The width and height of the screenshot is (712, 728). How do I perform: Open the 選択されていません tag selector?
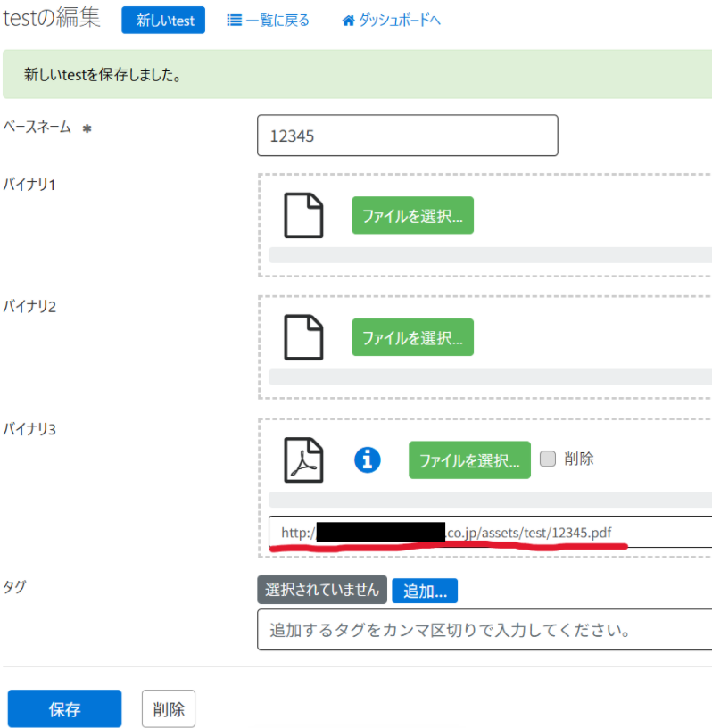pyautogui.click(x=322, y=590)
